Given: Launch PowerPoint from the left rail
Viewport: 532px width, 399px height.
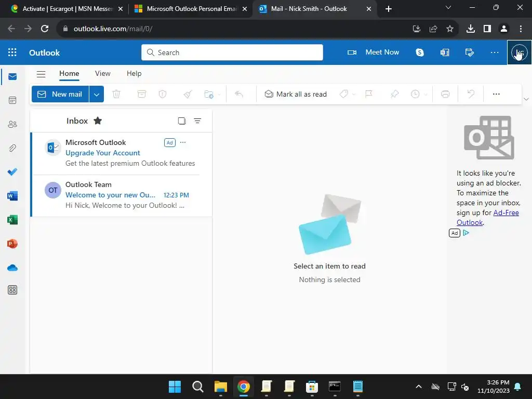Looking at the screenshot, I should pos(12,244).
